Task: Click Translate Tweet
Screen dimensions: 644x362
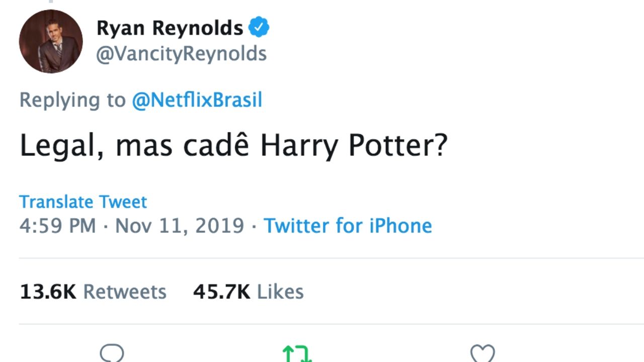Action: [83, 202]
